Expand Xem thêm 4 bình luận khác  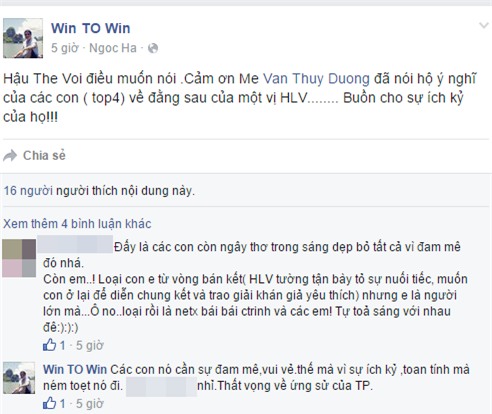coord(77,224)
